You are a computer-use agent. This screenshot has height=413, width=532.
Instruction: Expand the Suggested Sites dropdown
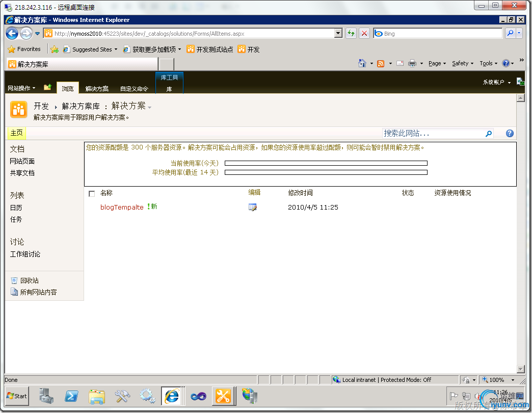116,49
